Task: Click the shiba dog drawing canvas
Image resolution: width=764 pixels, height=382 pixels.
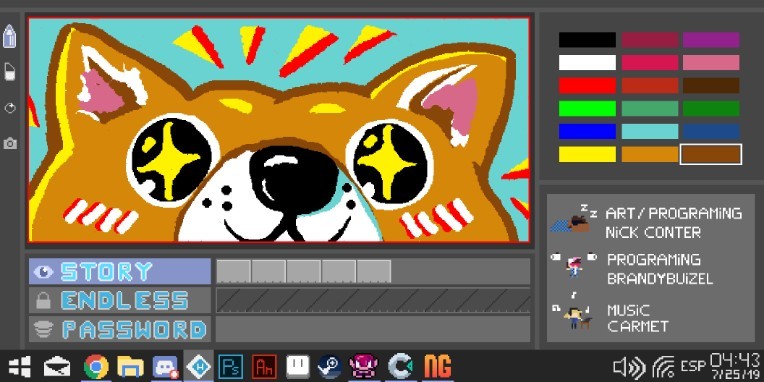Action: click(279, 130)
